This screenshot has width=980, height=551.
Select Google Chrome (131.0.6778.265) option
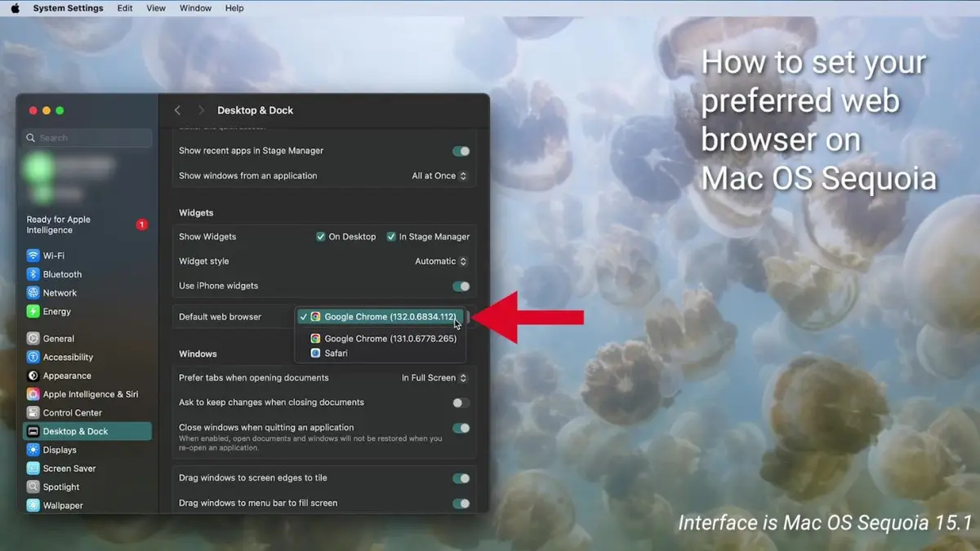click(381, 338)
